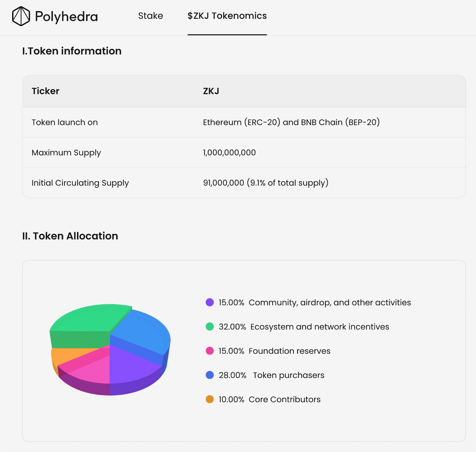Click the Maximum Supply value 1,000,000,000
This screenshot has width=476, height=452.
pos(229,153)
